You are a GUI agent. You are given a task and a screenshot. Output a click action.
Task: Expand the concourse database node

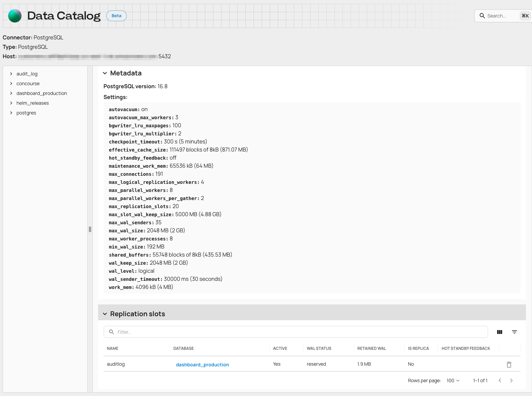pos(11,84)
